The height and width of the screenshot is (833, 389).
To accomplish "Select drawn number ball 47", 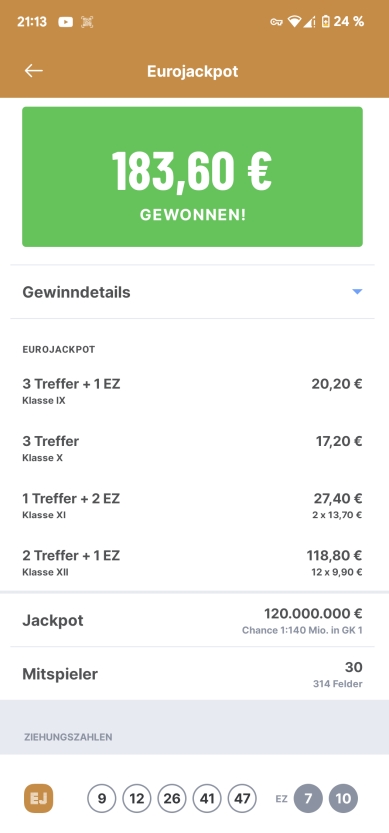I will pos(242,798).
